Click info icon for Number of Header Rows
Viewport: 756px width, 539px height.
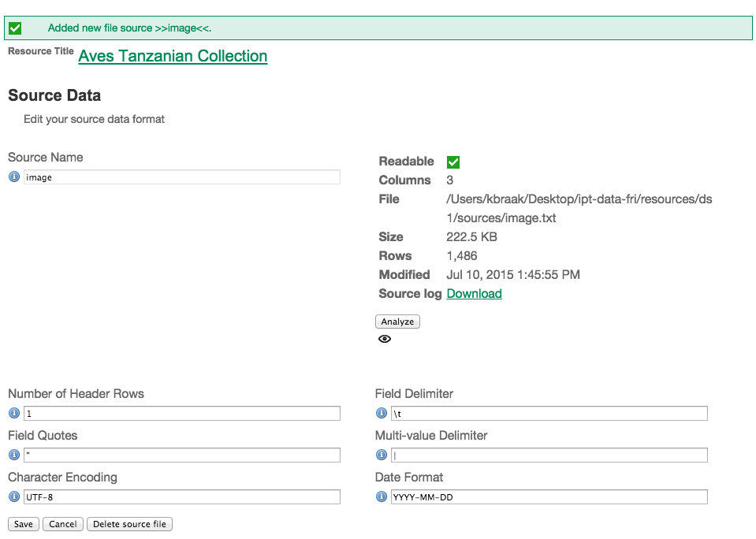point(14,414)
